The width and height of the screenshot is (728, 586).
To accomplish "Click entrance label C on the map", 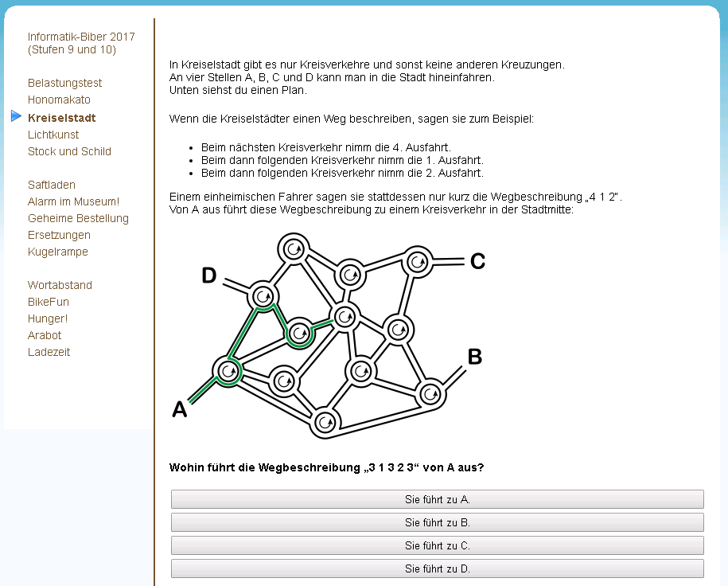I will tap(477, 261).
